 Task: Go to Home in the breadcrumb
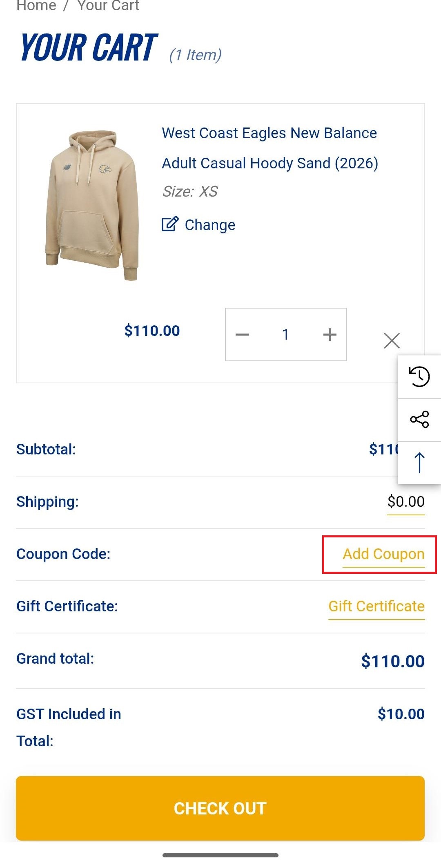click(36, 6)
